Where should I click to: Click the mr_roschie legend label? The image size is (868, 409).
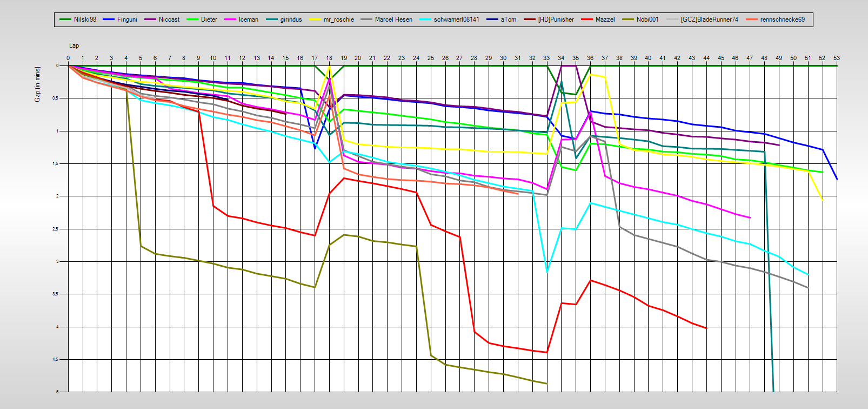(x=338, y=19)
